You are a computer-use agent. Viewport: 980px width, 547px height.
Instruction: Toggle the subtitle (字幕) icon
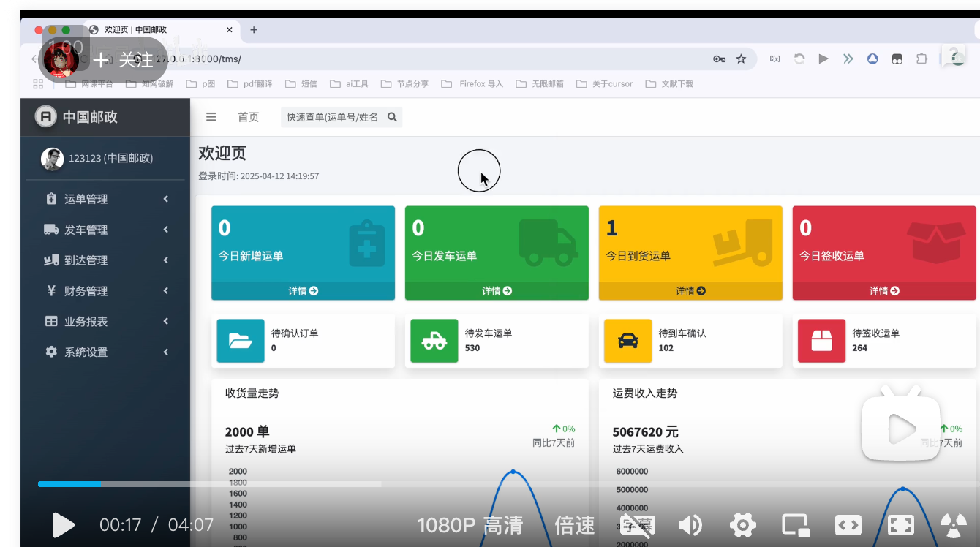(x=638, y=525)
